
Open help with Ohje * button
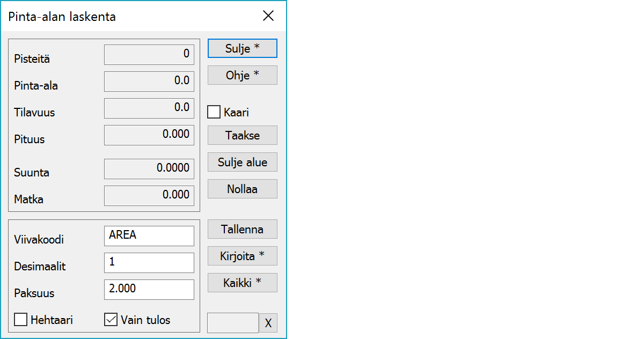tap(242, 75)
